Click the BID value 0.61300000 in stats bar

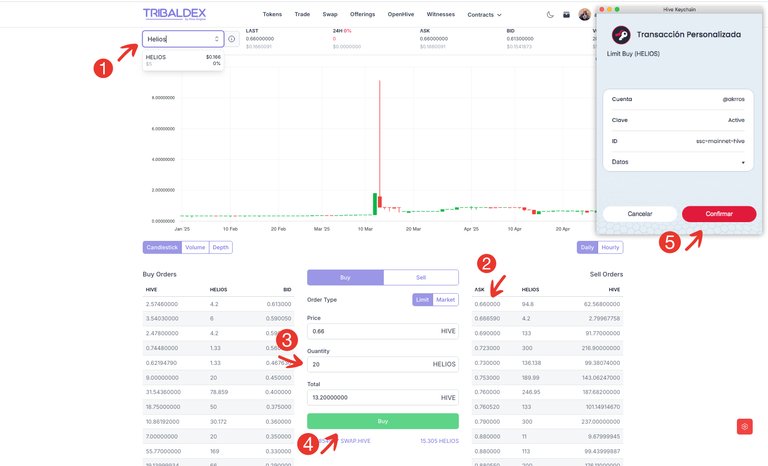pos(520,39)
